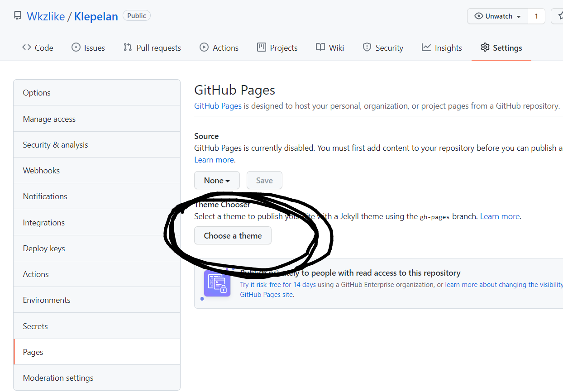Open Options in the settings sidebar
Screen dimensions: 563x392
pyautogui.click(x=97, y=92)
